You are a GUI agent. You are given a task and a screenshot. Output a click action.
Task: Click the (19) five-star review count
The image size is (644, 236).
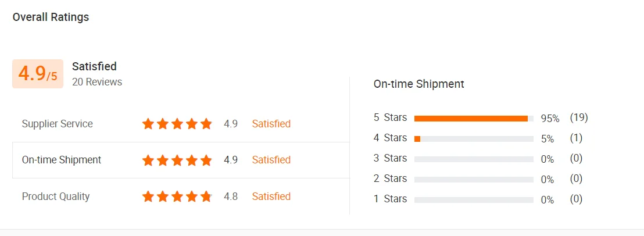[579, 117]
